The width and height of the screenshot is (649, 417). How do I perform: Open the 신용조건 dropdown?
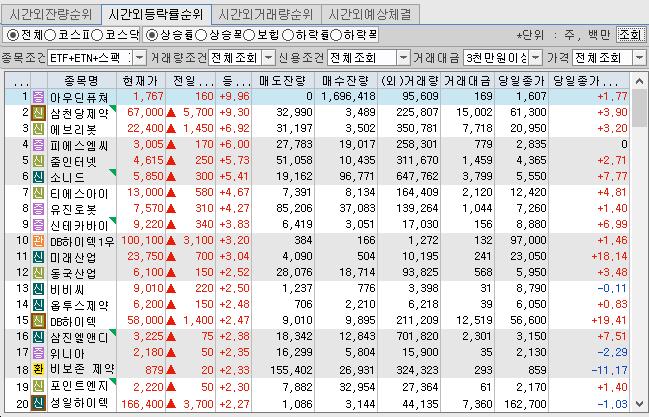point(403,58)
